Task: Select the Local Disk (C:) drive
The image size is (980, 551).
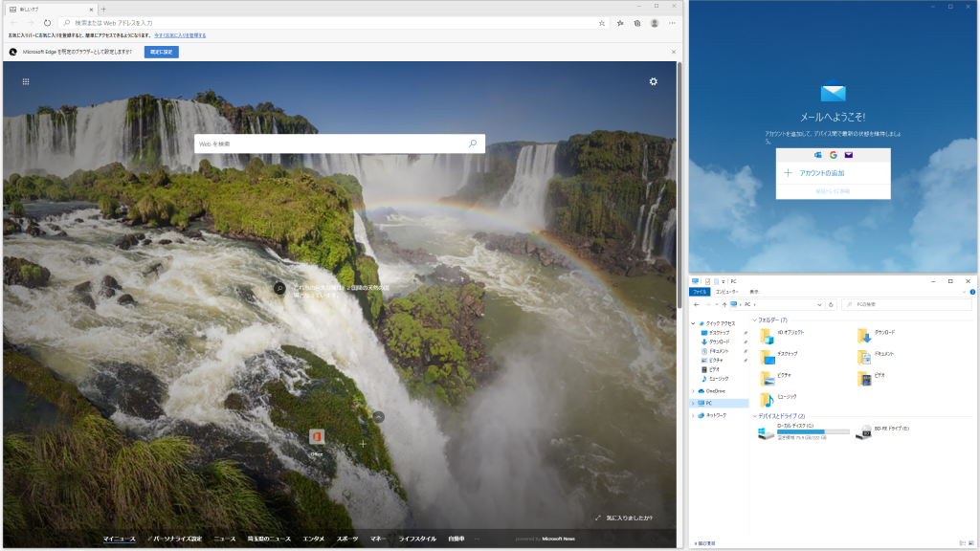Action: [x=803, y=431]
